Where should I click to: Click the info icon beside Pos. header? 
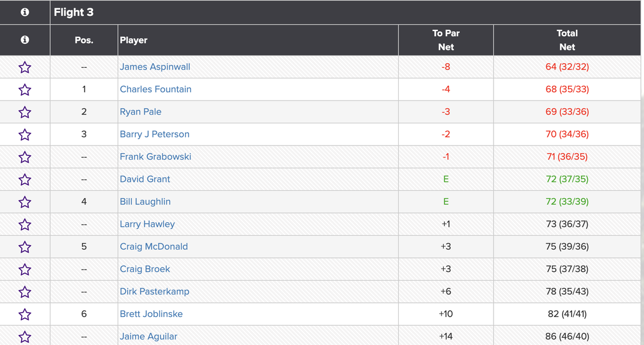pyautogui.click(x=25, y=40)
